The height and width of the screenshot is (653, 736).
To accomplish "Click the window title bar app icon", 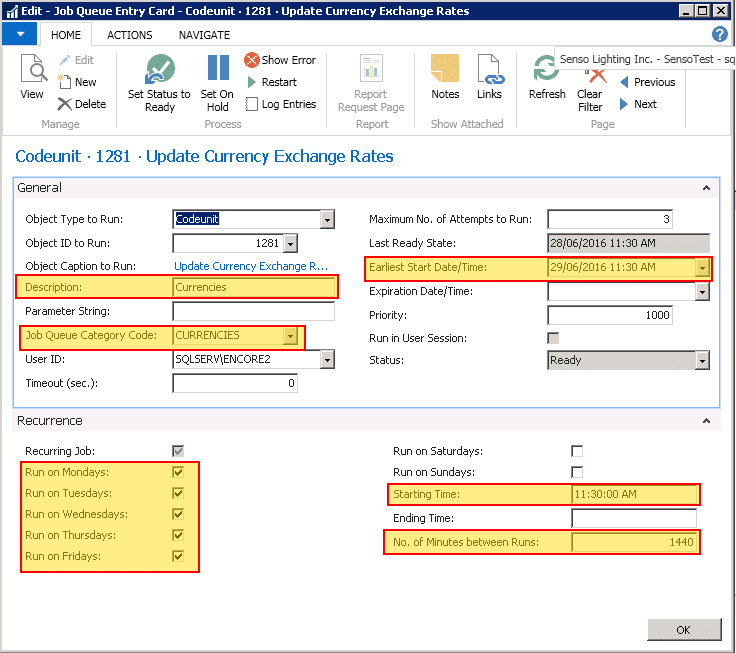I will pyautogui.click(x=12, y=11).
